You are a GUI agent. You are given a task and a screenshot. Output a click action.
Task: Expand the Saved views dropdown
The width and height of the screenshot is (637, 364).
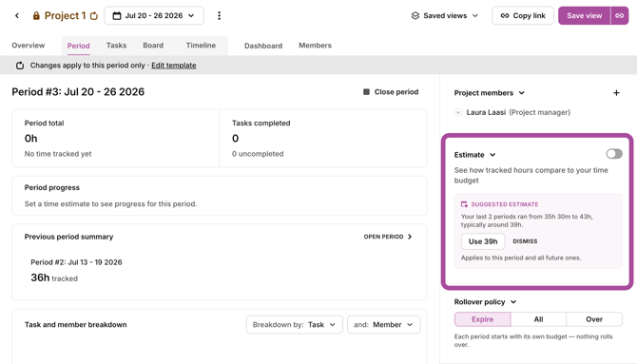click(x=445, y=16)
